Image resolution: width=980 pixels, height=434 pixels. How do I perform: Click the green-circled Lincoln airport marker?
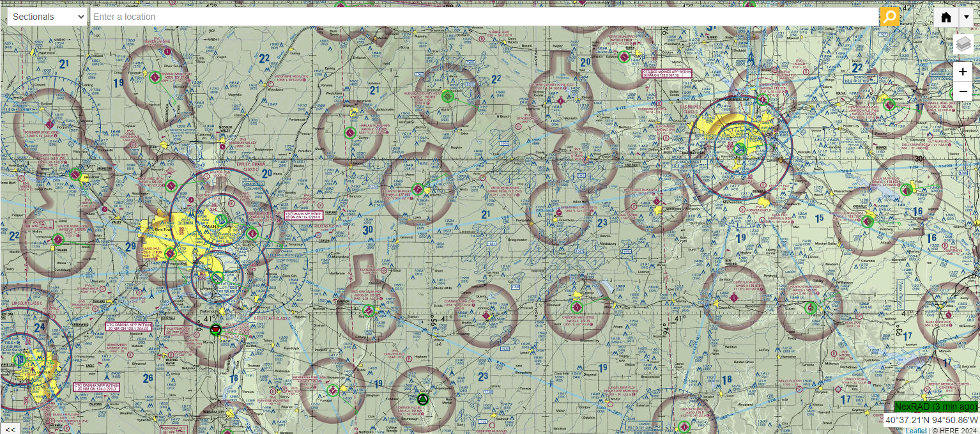tap(20, 360)
